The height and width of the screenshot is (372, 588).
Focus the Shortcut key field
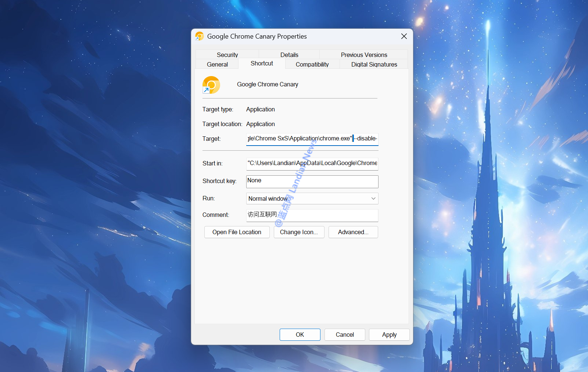coord(312,181)
